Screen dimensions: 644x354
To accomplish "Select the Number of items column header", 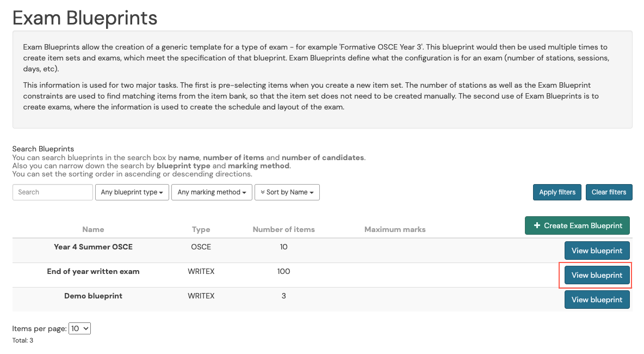I will click(x=284, y=229).
